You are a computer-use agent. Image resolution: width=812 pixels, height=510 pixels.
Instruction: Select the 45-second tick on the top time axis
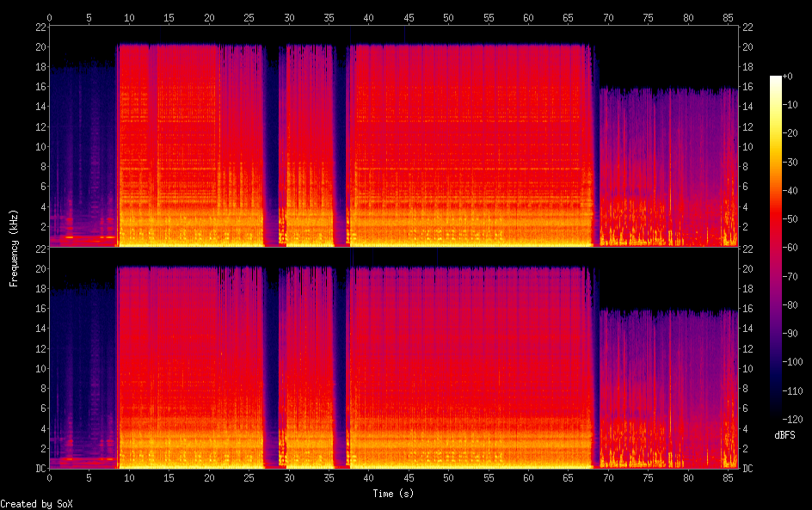pos(408,17)
